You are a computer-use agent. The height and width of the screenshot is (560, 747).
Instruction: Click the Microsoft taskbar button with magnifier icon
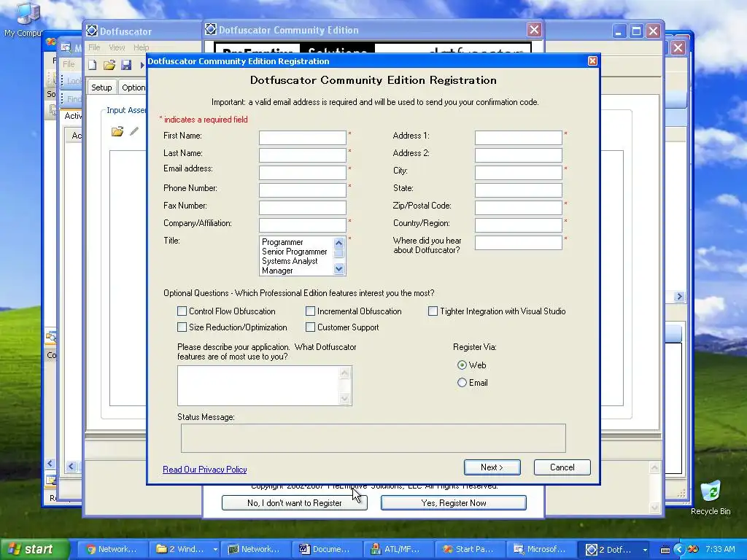coord(541,549)
